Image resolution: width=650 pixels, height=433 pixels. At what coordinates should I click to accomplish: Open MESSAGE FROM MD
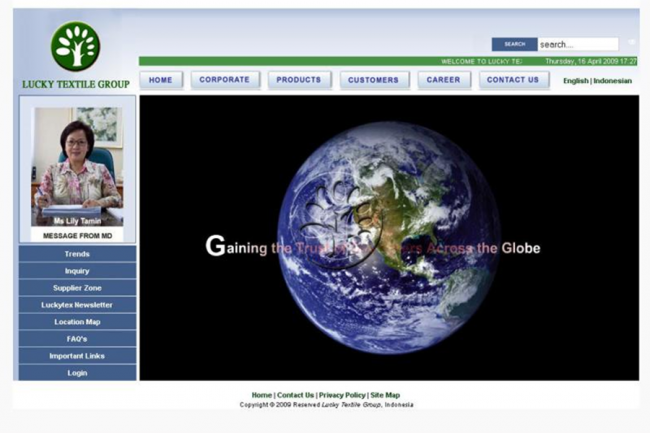77,236
